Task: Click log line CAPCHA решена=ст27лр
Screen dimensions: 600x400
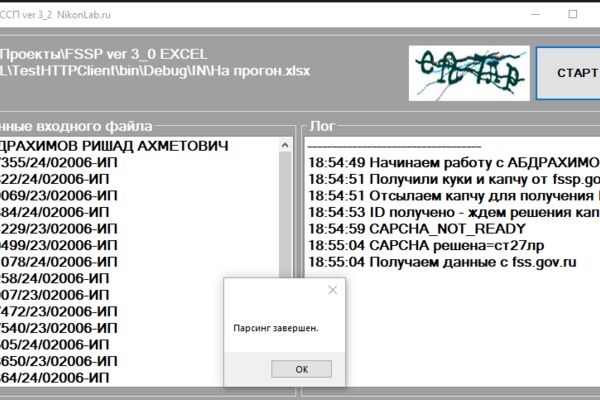Action: [x=426, y=245]
